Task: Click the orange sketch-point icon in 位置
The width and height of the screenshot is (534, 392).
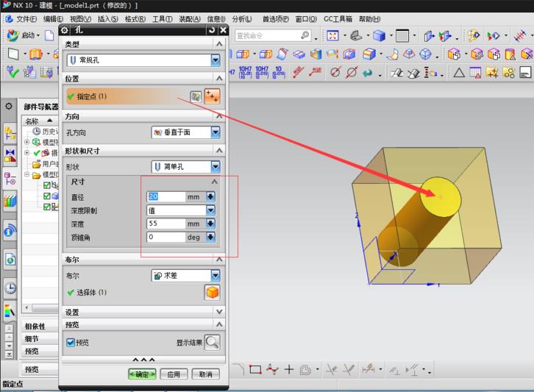Action: pos(212,96)
